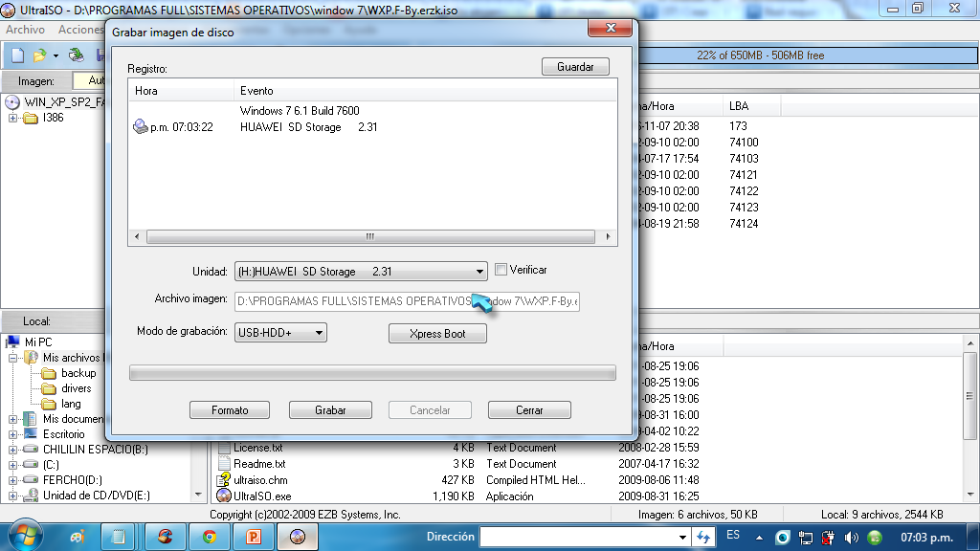Click the Evento column header

(425, 91)
